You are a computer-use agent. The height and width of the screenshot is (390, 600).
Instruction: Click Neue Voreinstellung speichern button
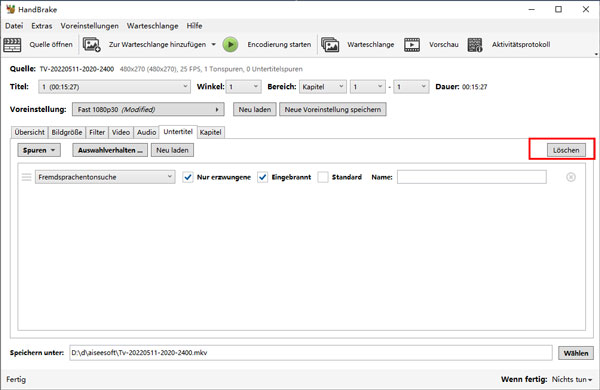pos(333,109)
